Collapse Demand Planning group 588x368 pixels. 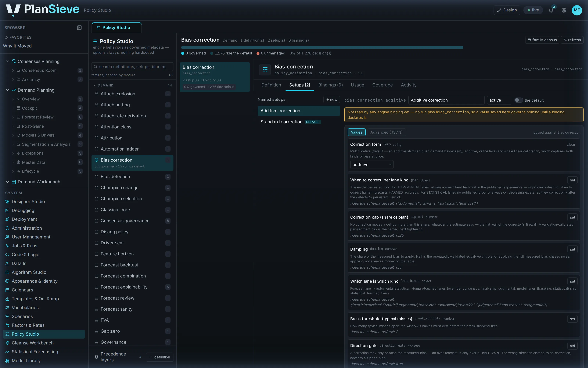coord(8,90)
